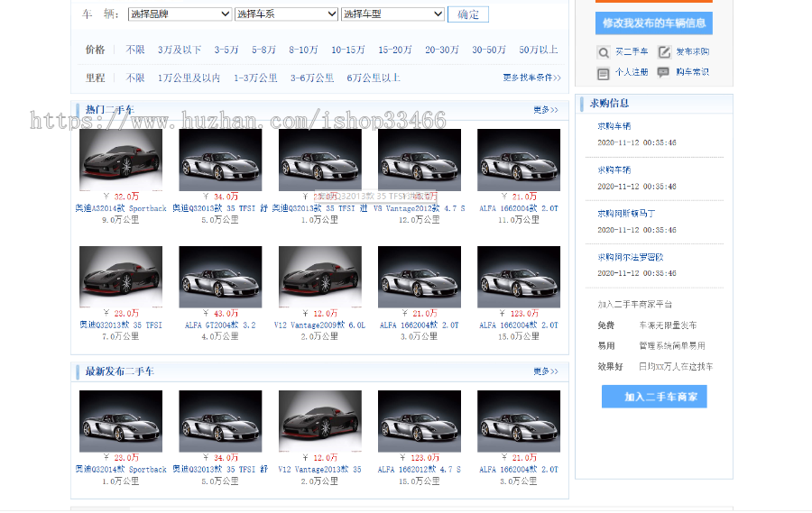Filter mileage by 1-3万公里
The width and height of the screenshot is (812, 513).
tap(255, 78)
